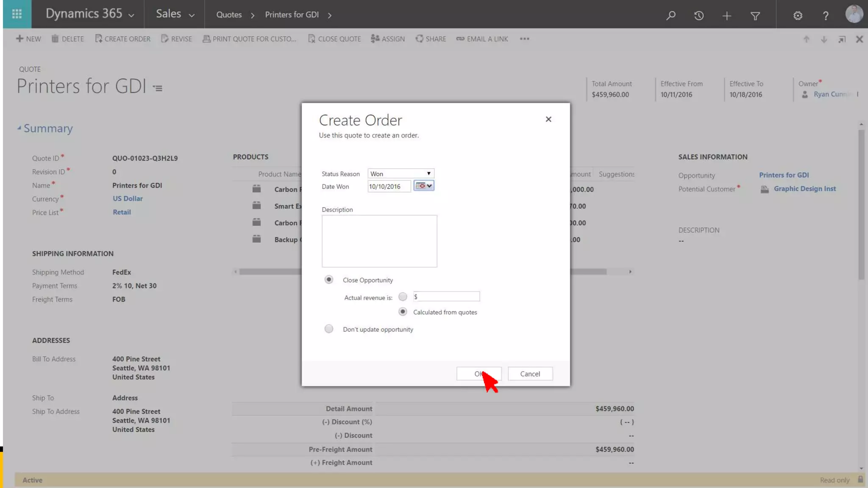The image size is (868, 488).
Task: Click the Quotes breadcrumb item
Action: 229,15
